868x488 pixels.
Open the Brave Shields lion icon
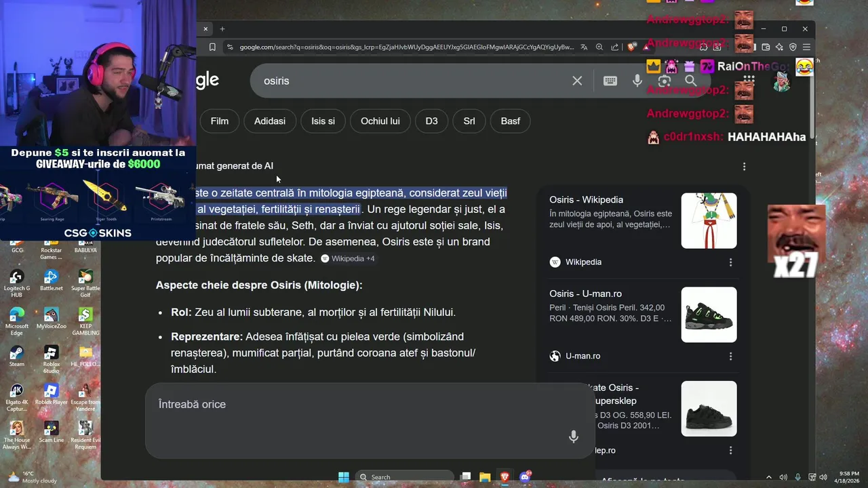[x=632, y=47]
